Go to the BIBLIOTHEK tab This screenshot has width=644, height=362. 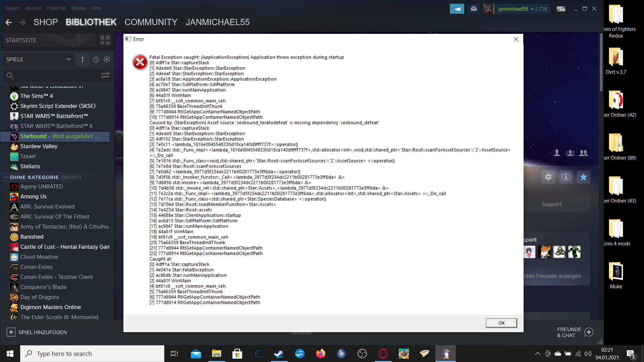click(x=91, y=22)
